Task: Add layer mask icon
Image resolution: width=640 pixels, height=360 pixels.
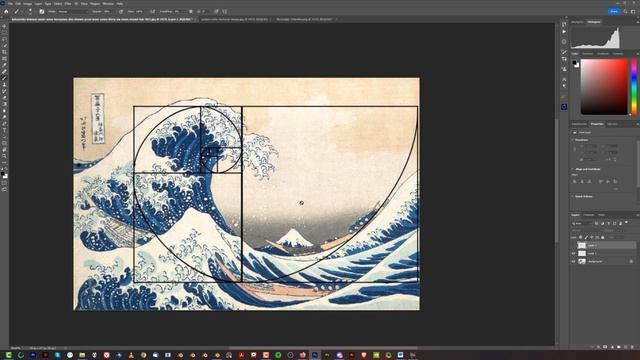Action: click(x=605, y=347)
